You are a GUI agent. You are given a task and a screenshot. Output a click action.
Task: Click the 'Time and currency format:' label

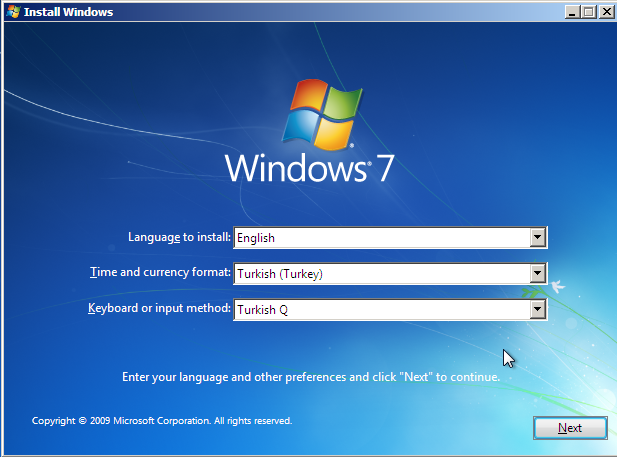point(160,272)
